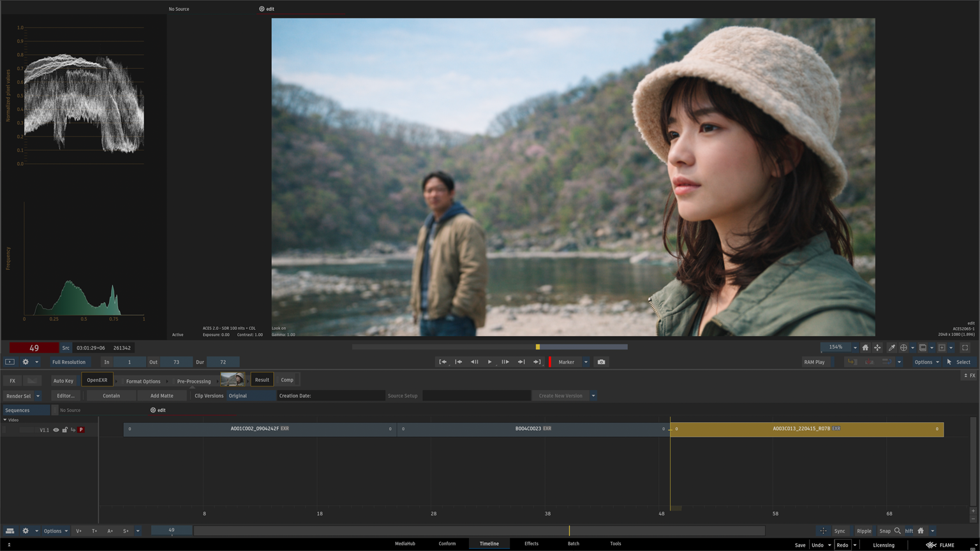The width and height of the screenshot is (980, 551).
Task: Toggle the Ripple edit mode
Action: (x=864, y=531)
